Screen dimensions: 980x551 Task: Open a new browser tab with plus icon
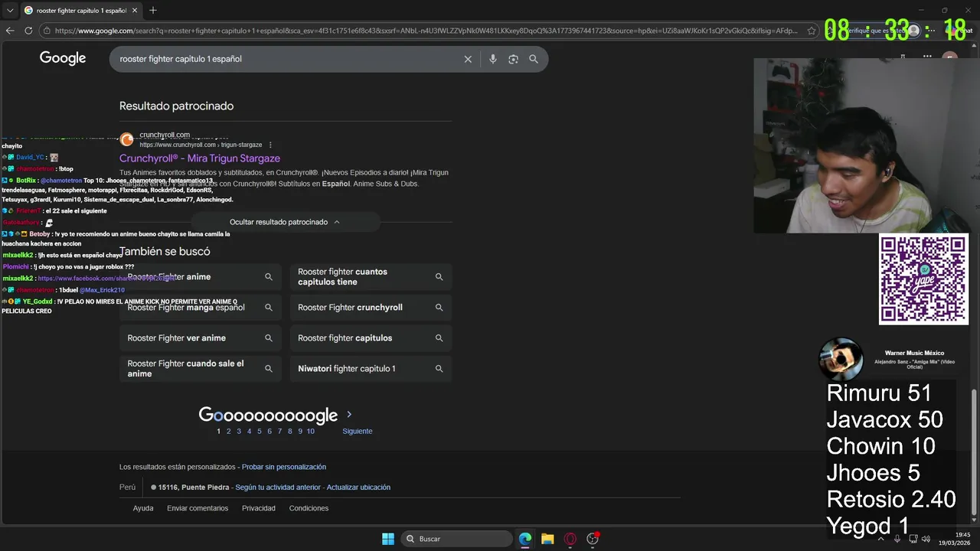coord(153,10)
